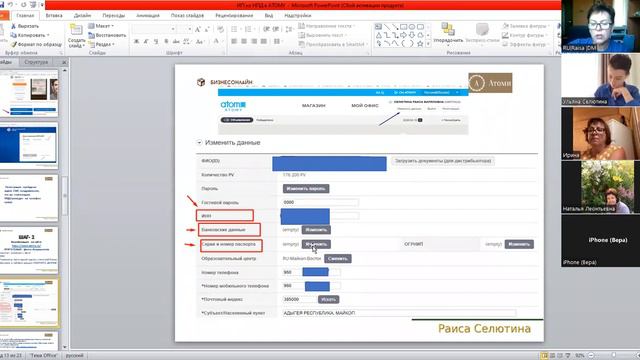Decrease list indent level
640x360 pixels.
click(x=266, y=29)
